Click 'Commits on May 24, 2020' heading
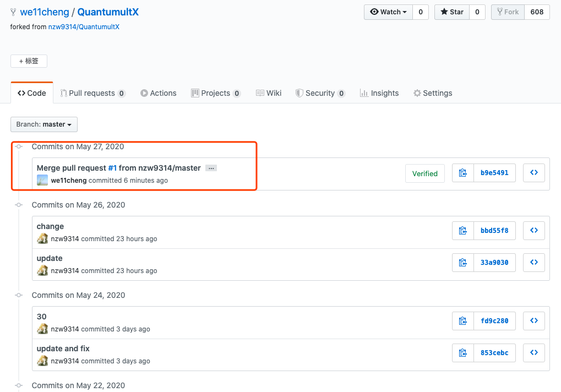This screenshot has width=561, height=392. click(78, 295)
